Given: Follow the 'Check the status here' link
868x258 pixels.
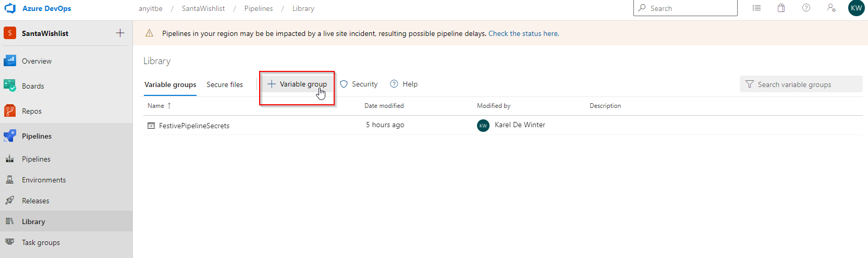Looking at the screenshot, I should click(x=523, y=33).
